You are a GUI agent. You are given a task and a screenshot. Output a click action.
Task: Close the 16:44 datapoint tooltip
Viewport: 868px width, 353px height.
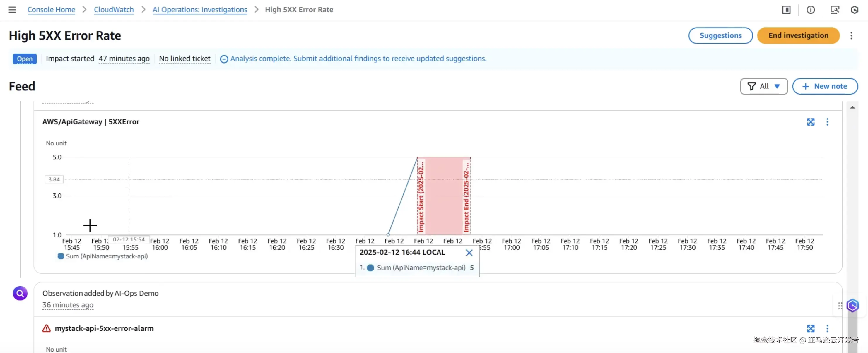click(x=469, y=253)
